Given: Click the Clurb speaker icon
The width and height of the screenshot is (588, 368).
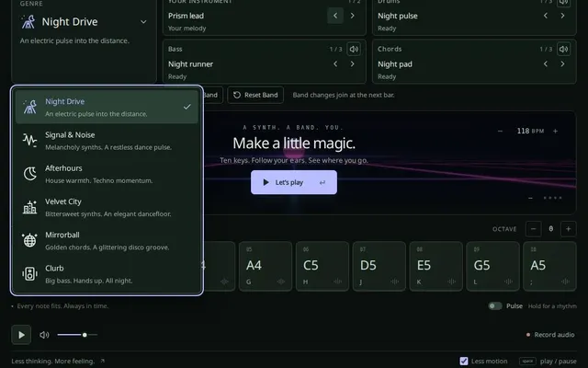Looking at the screenshot, I should coord(29,274).
